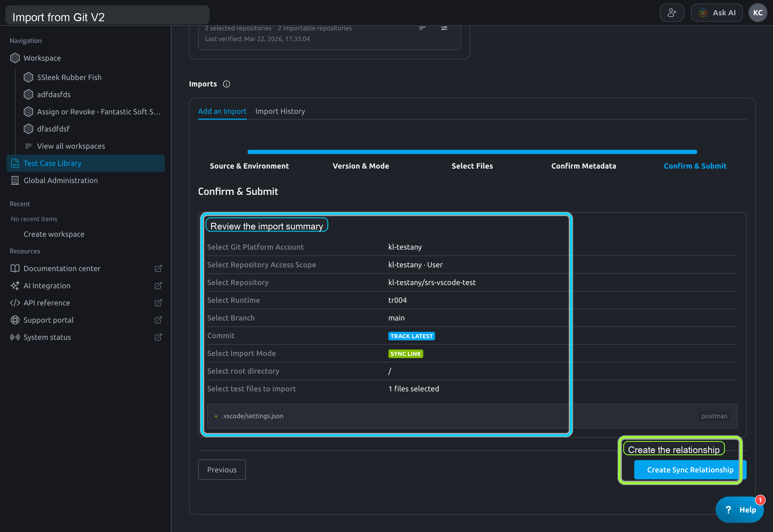773x532 pixels.
Task: Click the main branch value
Action: click(396, 318)
